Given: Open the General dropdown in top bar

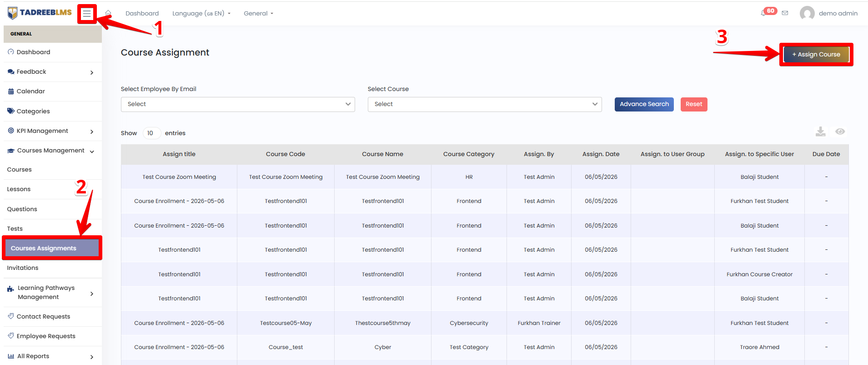Looking at the screenshot, I should 258,13.
